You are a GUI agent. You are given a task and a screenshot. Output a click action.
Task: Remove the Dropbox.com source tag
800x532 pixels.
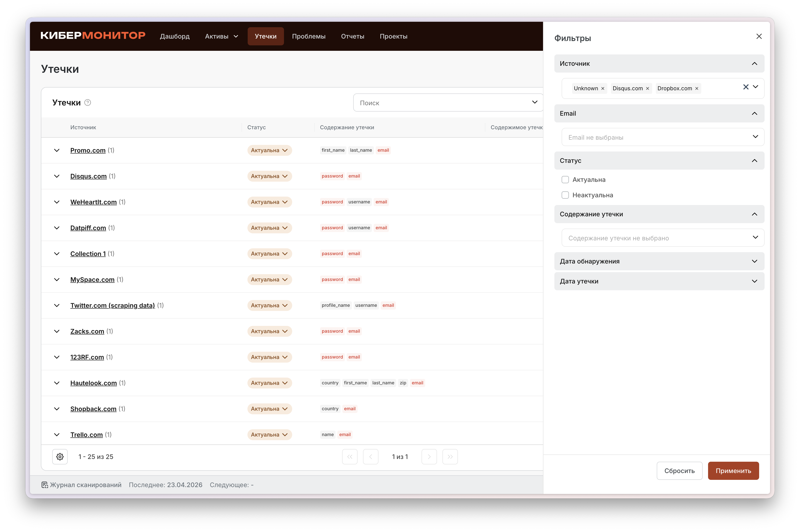coord(697,89)
